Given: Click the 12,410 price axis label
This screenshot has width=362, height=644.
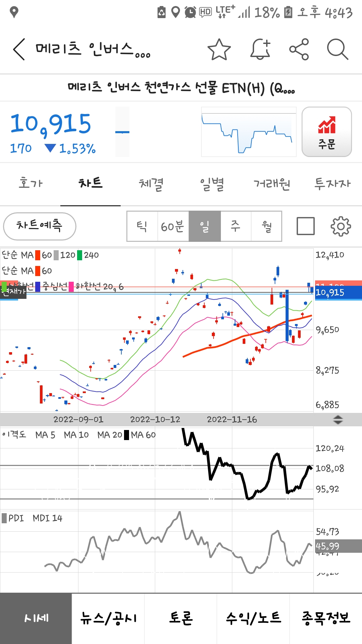Looking at the screenshot, I should click(x=330, y=255).
